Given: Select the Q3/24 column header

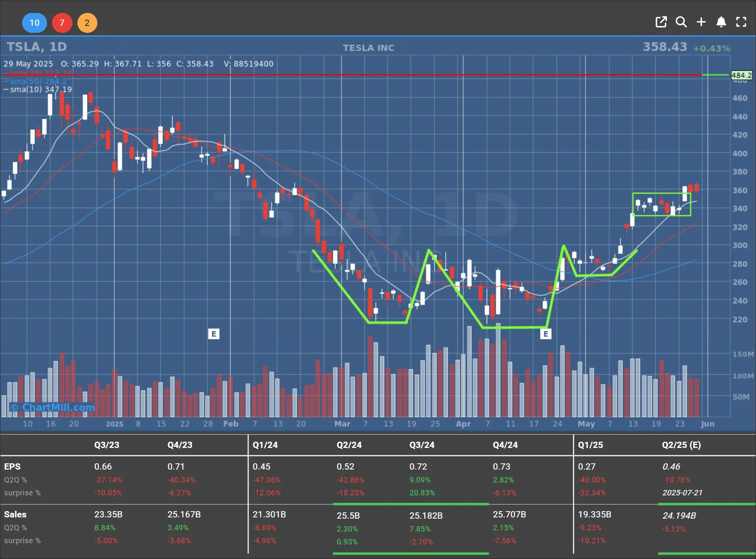Looking at the screenshot, I should click(422, 445).
